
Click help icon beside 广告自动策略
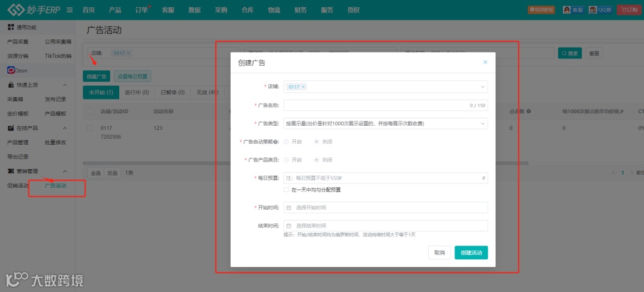(275, 142)
